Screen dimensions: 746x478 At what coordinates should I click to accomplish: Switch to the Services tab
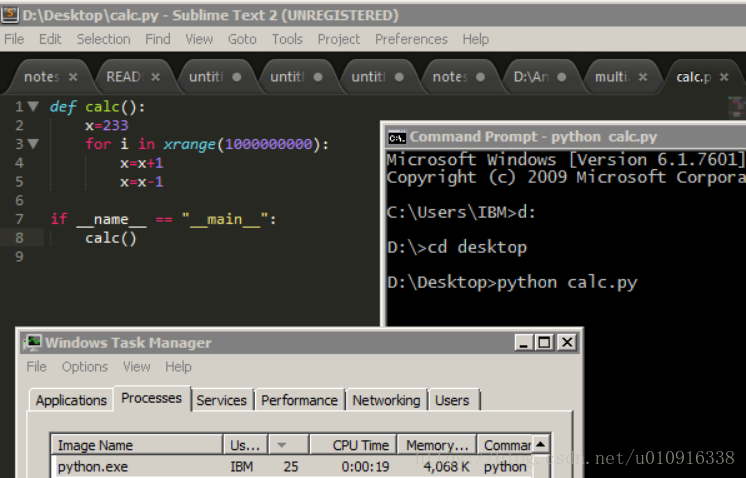pyautogui.click(x=222, y=400)
